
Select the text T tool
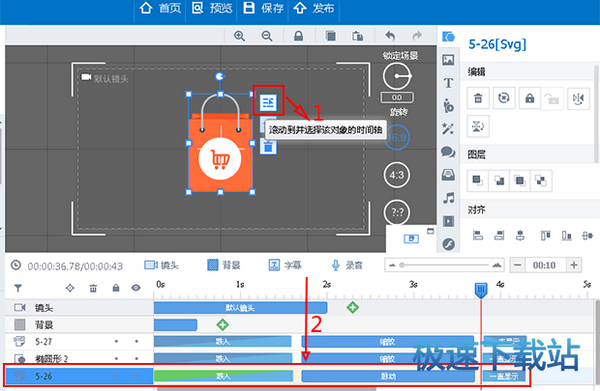(448, 83)
